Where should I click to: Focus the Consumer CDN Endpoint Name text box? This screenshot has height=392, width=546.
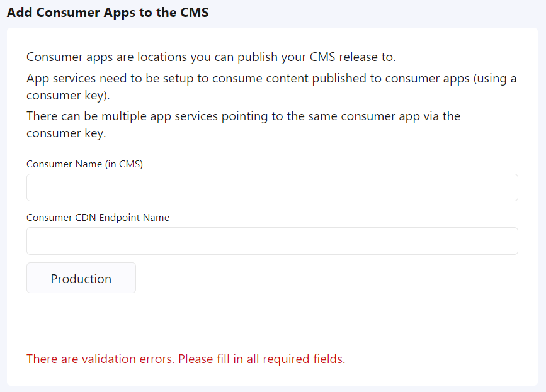point(272,241)
